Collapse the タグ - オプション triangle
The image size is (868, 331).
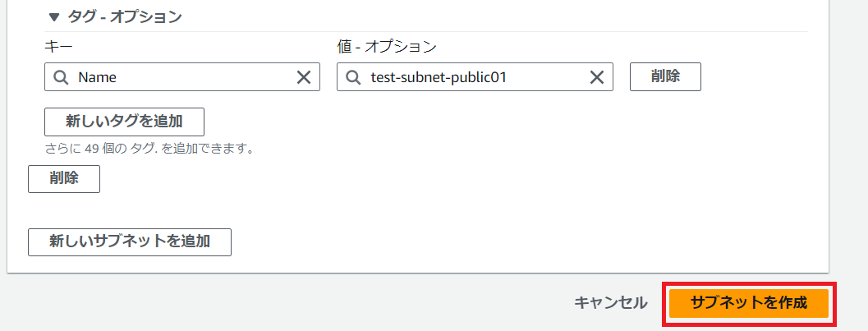point(54,16)
